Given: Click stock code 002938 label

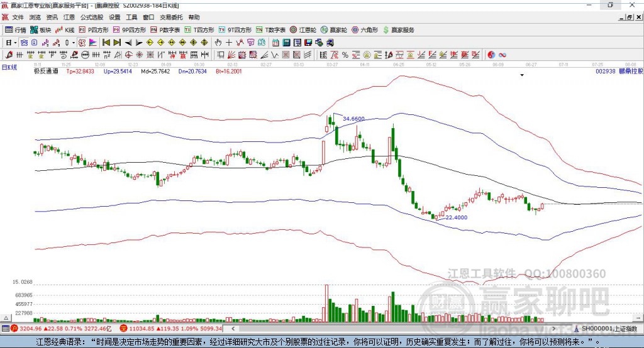Looking at the screenshot, I should [606, 71].
